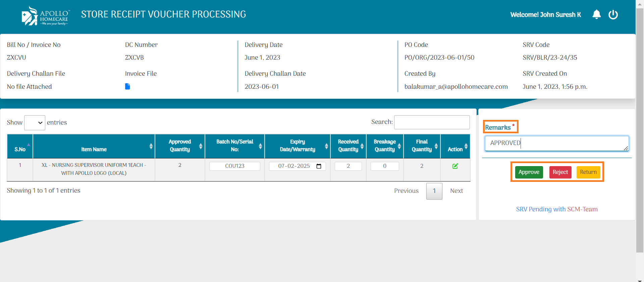Image resolution: width=644 pixels, height=282 pixels.
Task: Click the Breakage Quantity input box
Action: click(385, 166)
